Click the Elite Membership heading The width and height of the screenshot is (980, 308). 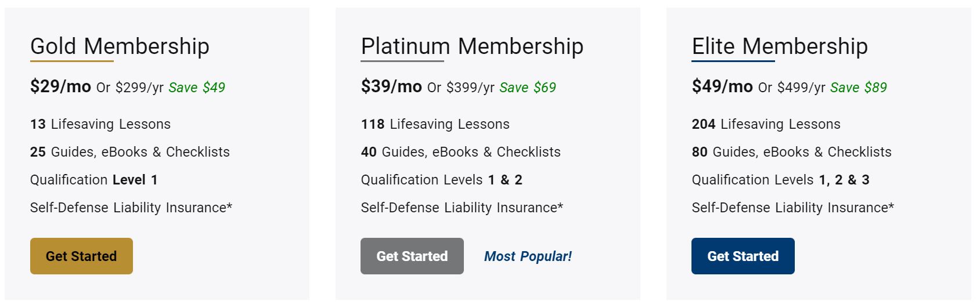click(x=780, y=46)
